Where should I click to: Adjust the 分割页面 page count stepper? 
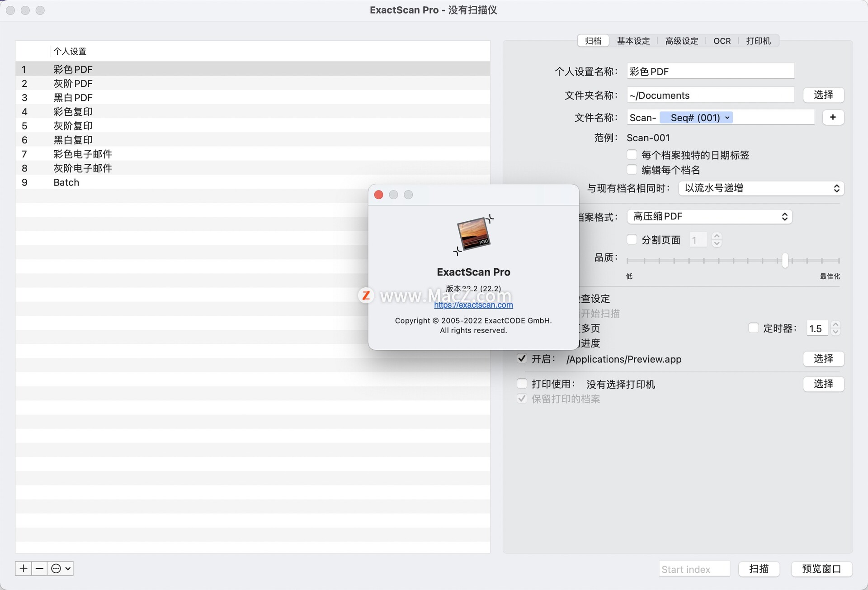[x=717, y=239]
